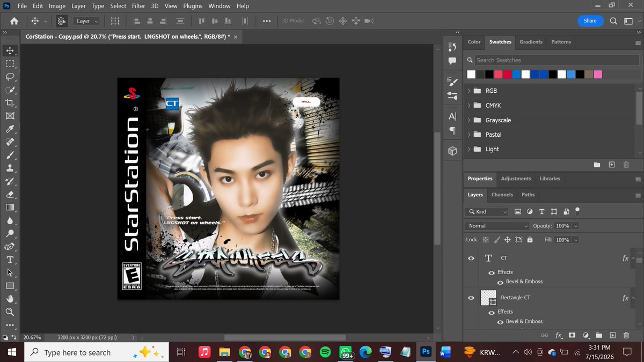Align left edges in options bar

136,21
